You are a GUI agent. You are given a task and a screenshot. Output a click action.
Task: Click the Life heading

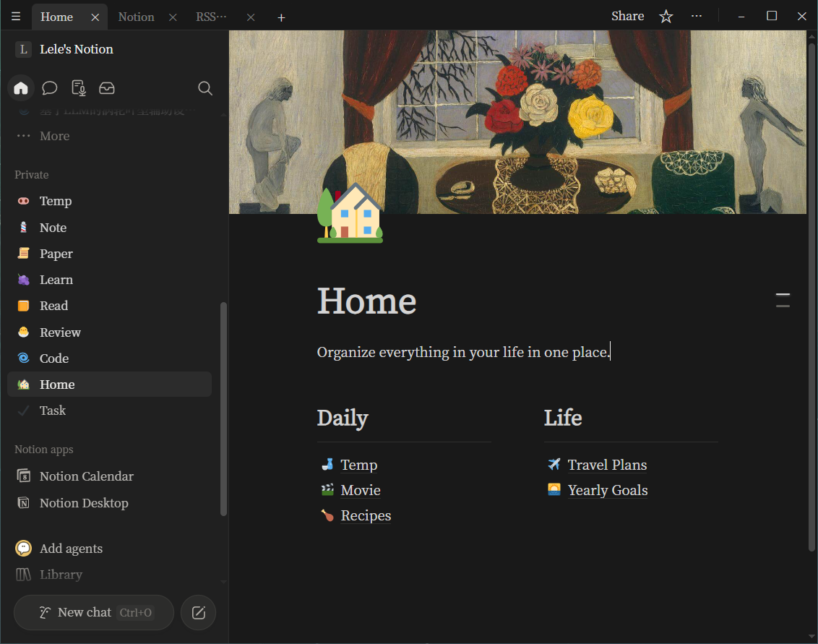[x=563, y=418]
